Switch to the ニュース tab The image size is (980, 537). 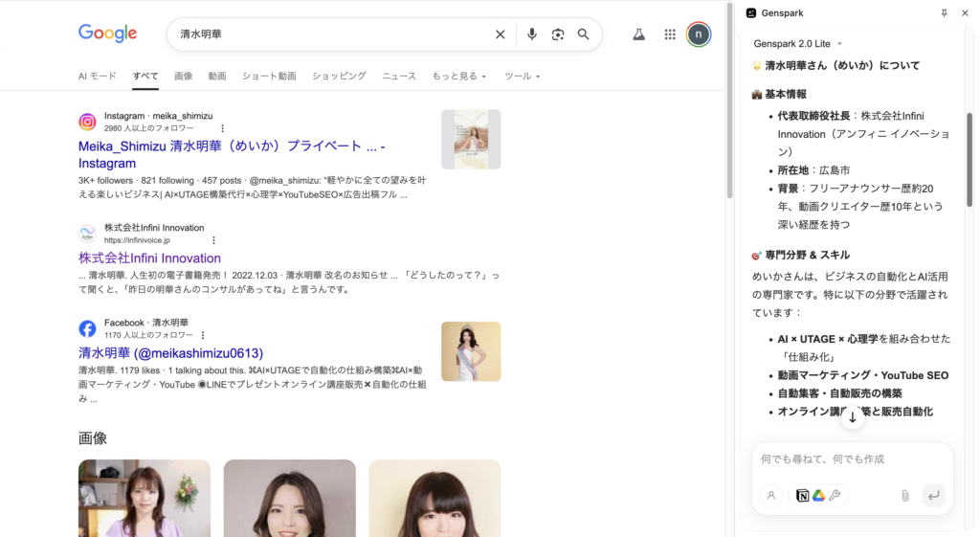point(399,77)
